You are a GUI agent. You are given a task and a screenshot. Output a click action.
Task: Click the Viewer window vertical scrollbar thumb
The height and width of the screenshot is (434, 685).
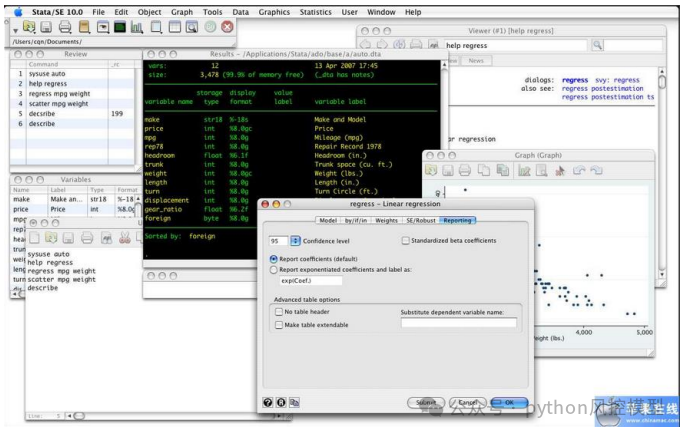click(662, 82)
